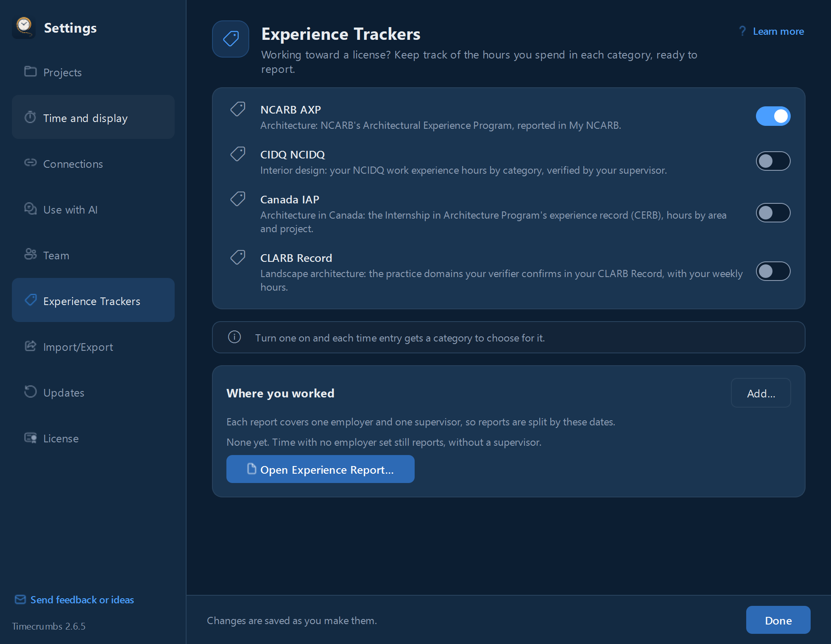Screen dimensions: 831x644
Task: Click the Done button
Action: click(778, 620)
